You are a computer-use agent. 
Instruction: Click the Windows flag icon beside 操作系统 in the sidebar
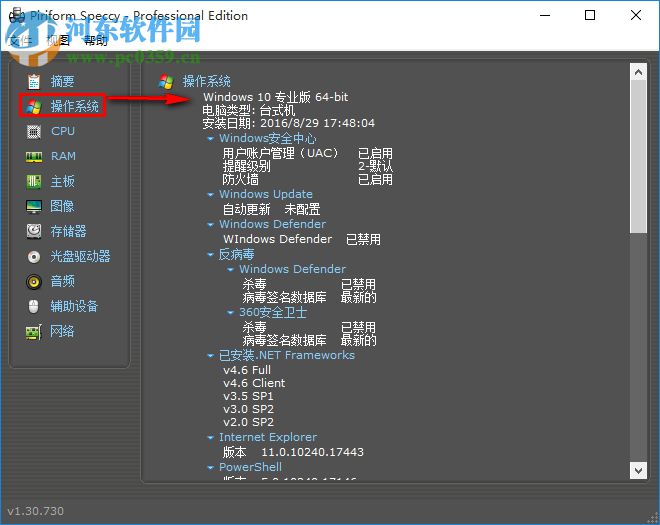(x=34, y=107)
